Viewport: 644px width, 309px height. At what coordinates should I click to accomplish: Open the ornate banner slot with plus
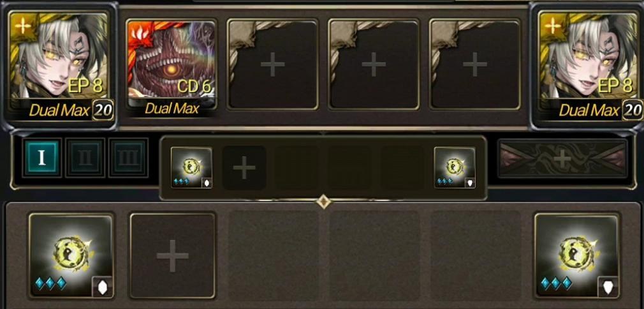(x=562, y=158)
